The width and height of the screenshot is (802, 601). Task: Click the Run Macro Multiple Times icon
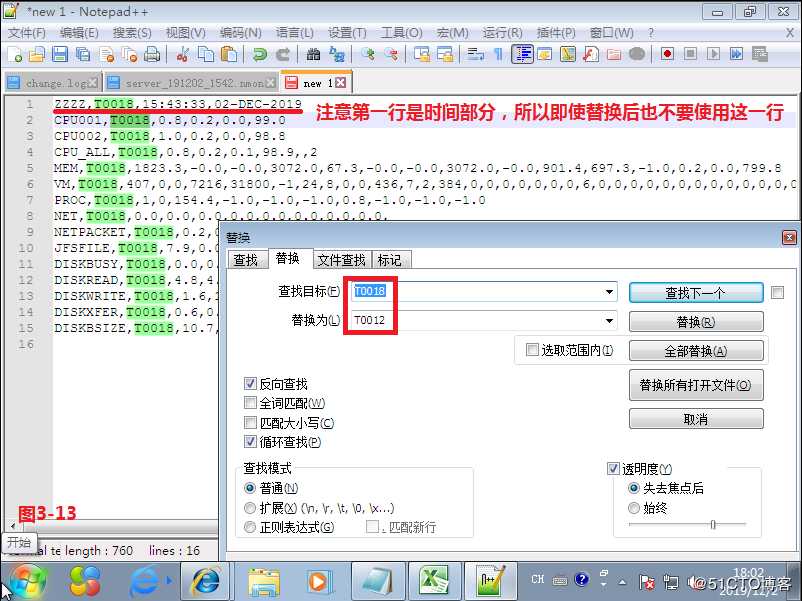(737, 54)
